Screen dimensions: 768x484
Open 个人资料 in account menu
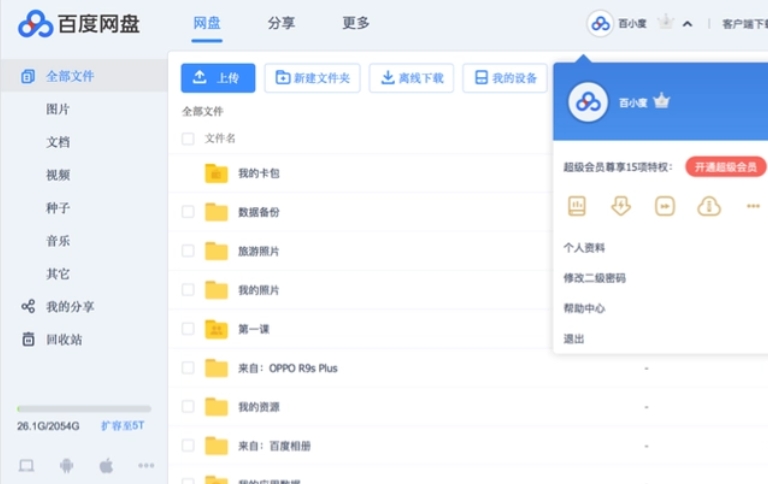(584, 248)
